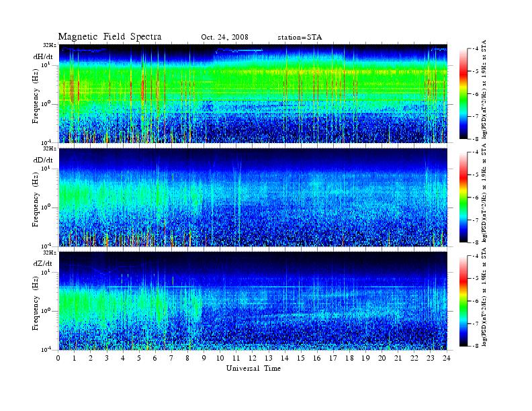Click the dD/dt spectrogram plot area
The width and height of the screenshot is (532, 411).
click(x=253, y=197)
